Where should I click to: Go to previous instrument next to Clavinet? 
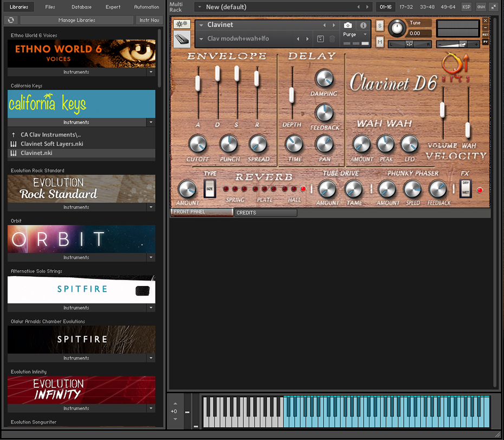tap(324, 25)
